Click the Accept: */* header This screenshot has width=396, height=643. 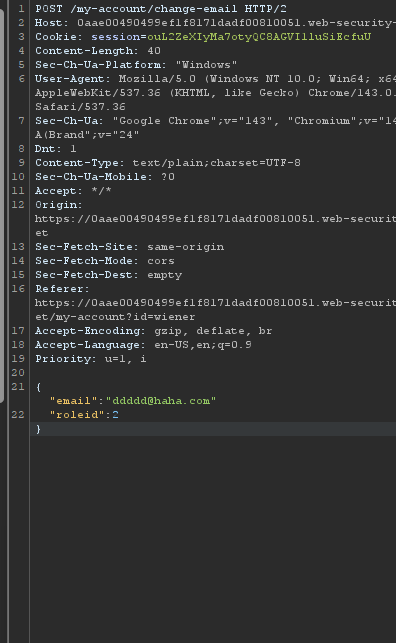(73, 191)
